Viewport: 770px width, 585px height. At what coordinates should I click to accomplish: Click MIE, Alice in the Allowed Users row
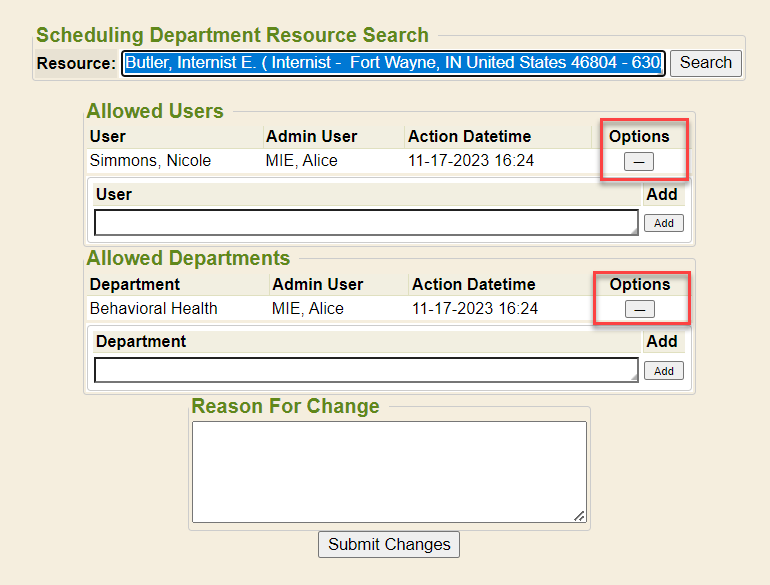tap(301, 161)
